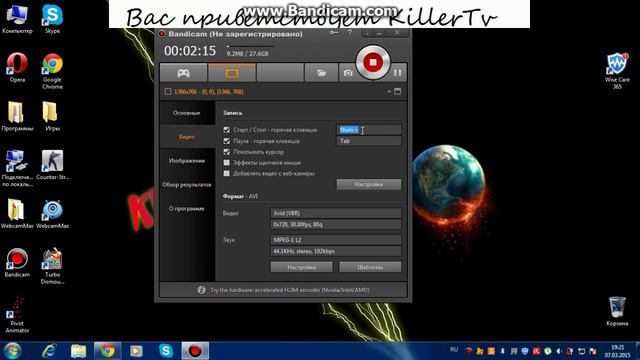Open Bandicam desktop shortcut
The height and width of the screenshot is (360, 640).
pyautogui.click(x=17, y=263)
